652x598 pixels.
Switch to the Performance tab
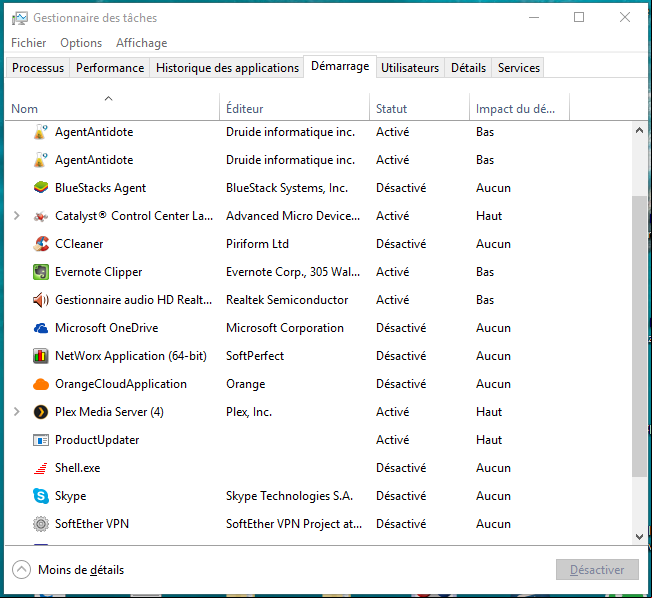110,68
